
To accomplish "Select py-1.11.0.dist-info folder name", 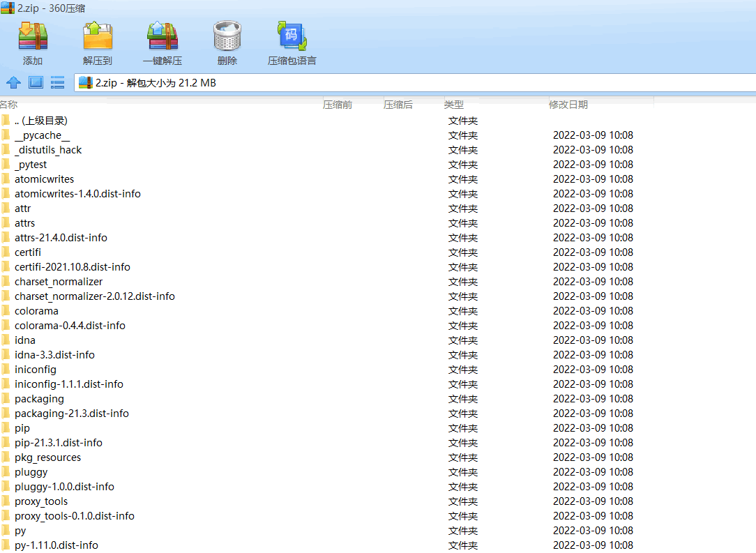I will pyautogui.click(x=56, y=545).
